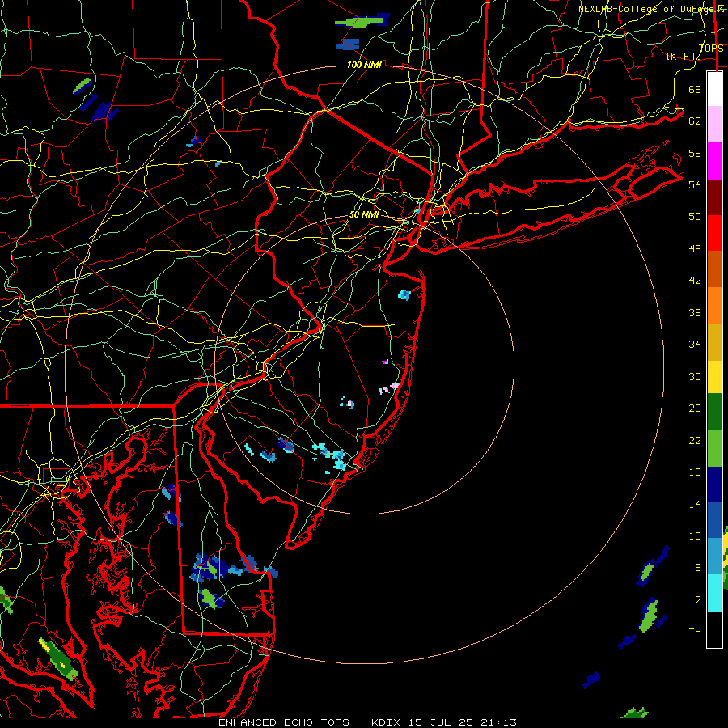Select the "22" scale value

click(695, 440)
